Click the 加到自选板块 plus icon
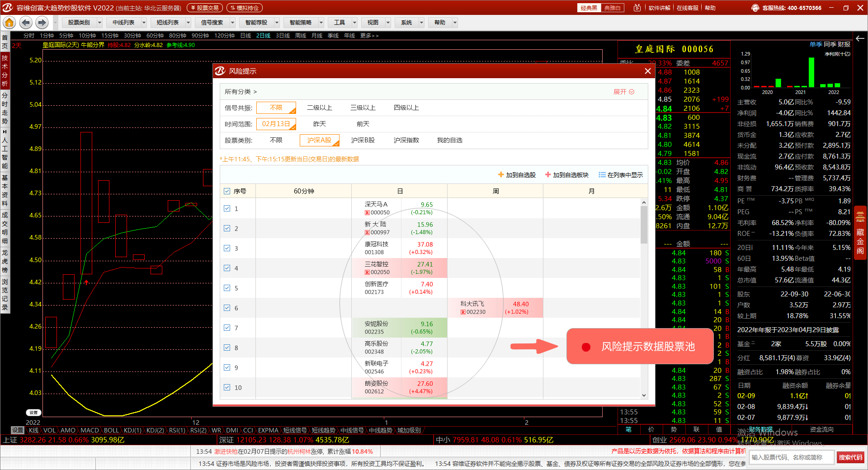The width and height of the screenshot is (868, 470). (x=548, y=174)
